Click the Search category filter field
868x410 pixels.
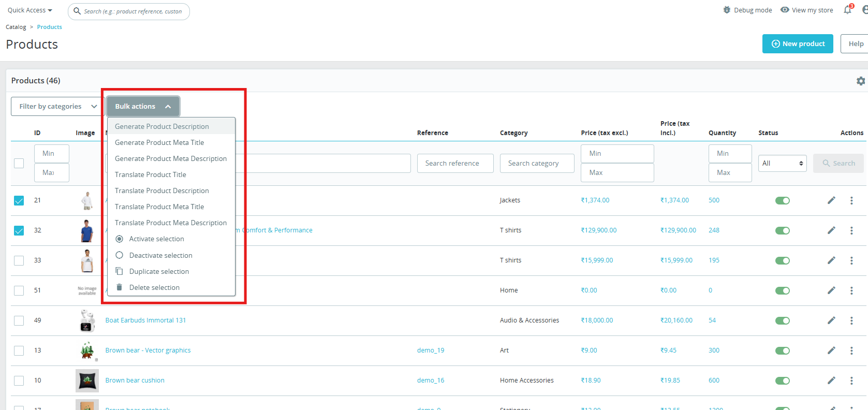[537, 163]
